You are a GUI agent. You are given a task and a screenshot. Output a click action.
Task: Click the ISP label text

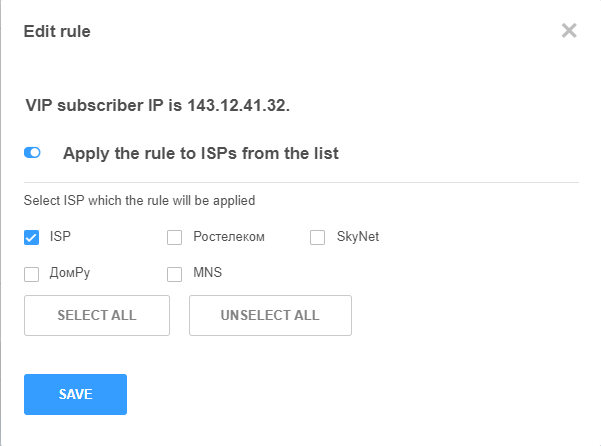click(x=60, y=237)
